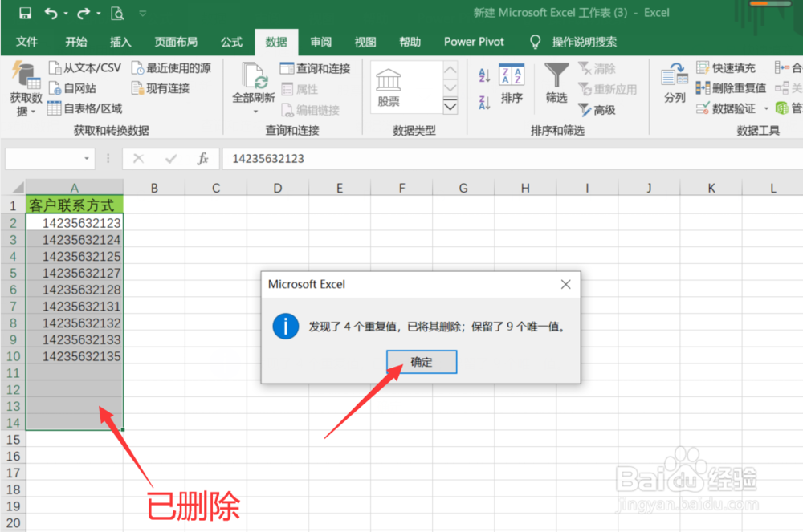This screenshot has width=803, height=532.
Task: Switch to the 页面布局 tab
Action: (x=176, y=42)
